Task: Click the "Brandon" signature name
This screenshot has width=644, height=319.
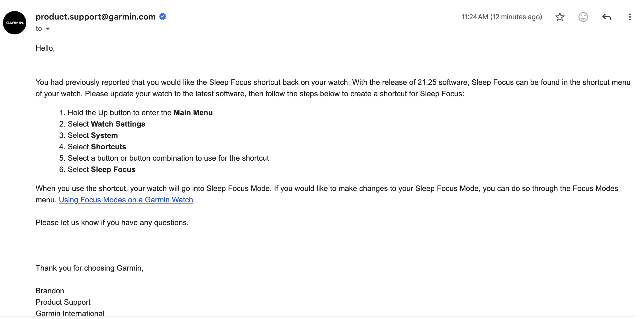Action: (50, 291)
